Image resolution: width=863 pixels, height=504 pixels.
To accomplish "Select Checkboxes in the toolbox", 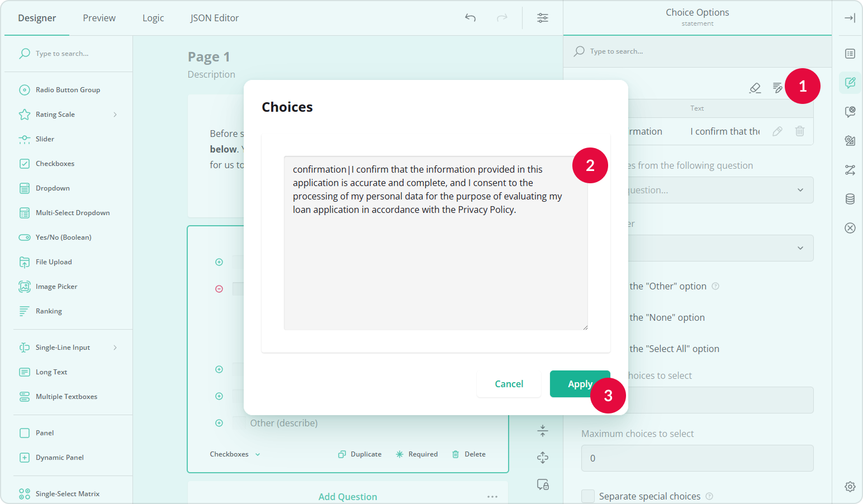I will [x=55, y=164].
